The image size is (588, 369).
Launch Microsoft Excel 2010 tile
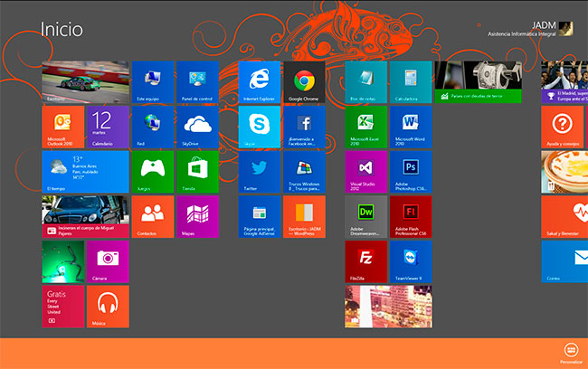click(x=366, y=128)
